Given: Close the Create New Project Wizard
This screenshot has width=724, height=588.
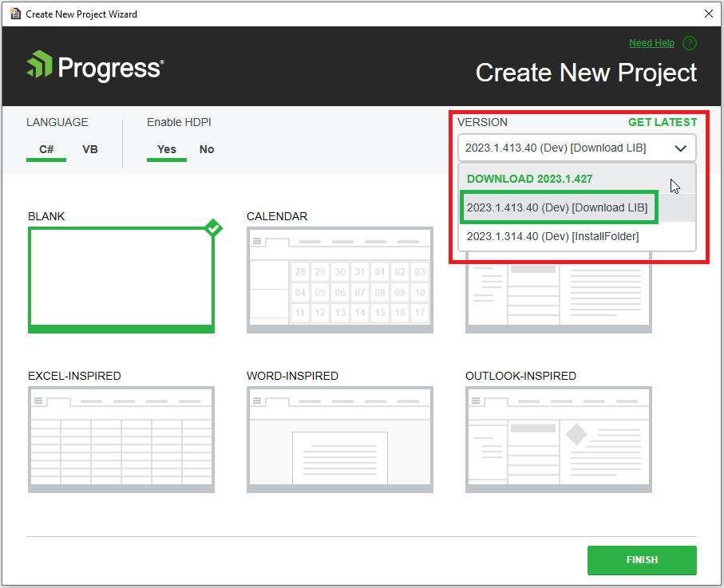Looking at the screenshot, I should click(x=709, y=14).
